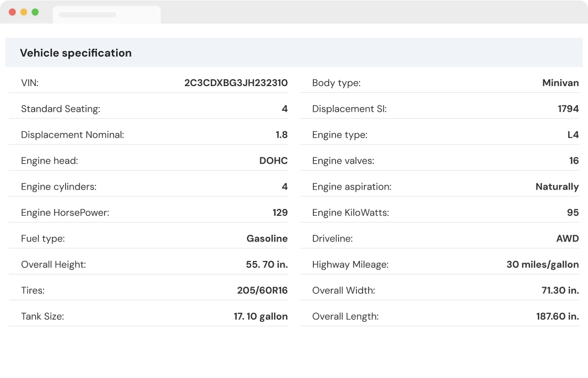The image size is (588, 378).
Task: Select the VIN number 2C3CDXBG3JH232310
Action: pos(236,83)
